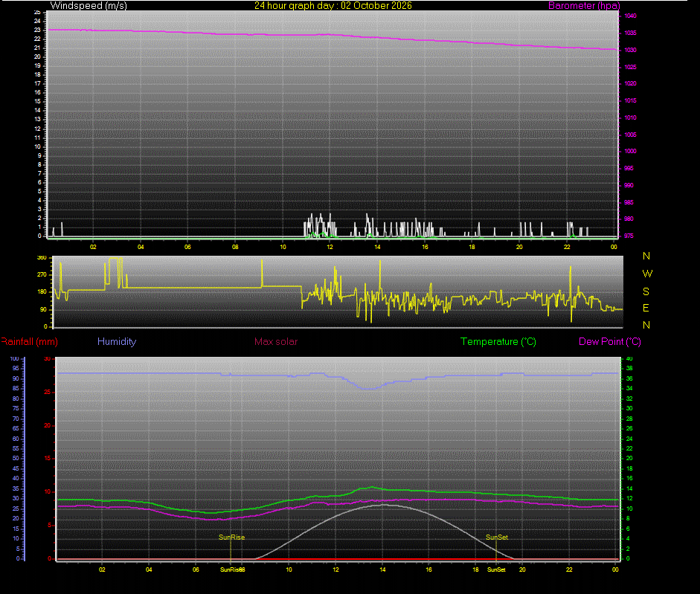Click the "24 hour graph day : 02 October 2026" heading

coord(333,6)
